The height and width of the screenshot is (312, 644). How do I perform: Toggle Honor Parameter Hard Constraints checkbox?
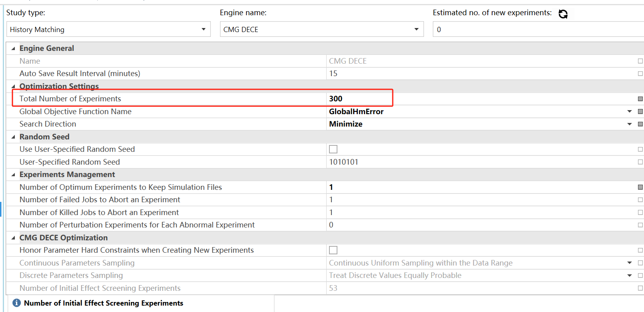333,250
